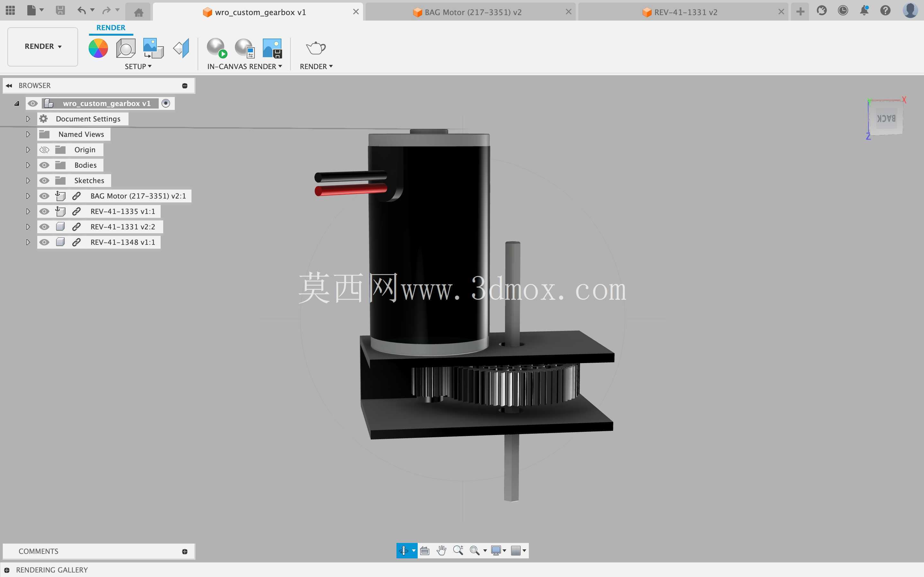
Task: Select the Zoom tool
Action: click(458, 550)
